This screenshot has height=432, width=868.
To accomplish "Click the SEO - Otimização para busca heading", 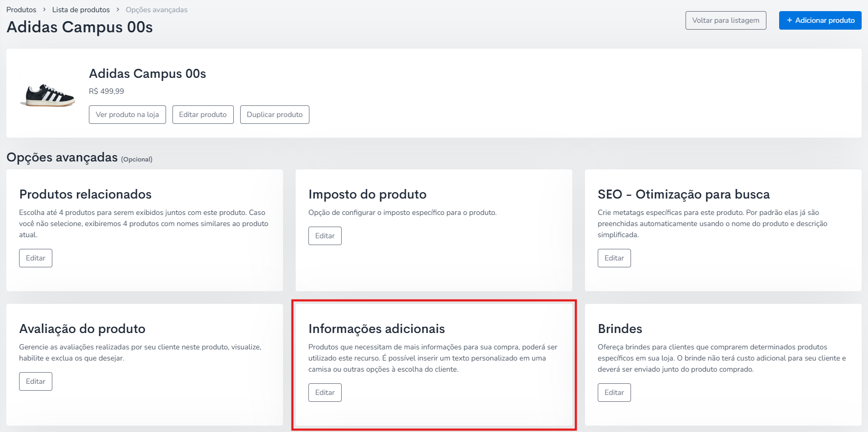I will point(683,194).
